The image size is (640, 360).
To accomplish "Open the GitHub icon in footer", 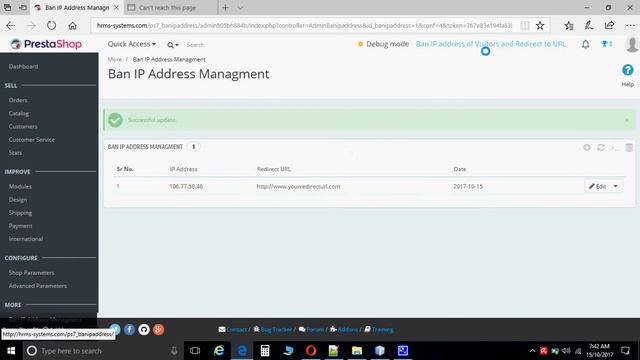I will pyautogui.click(x=144, y=329).
